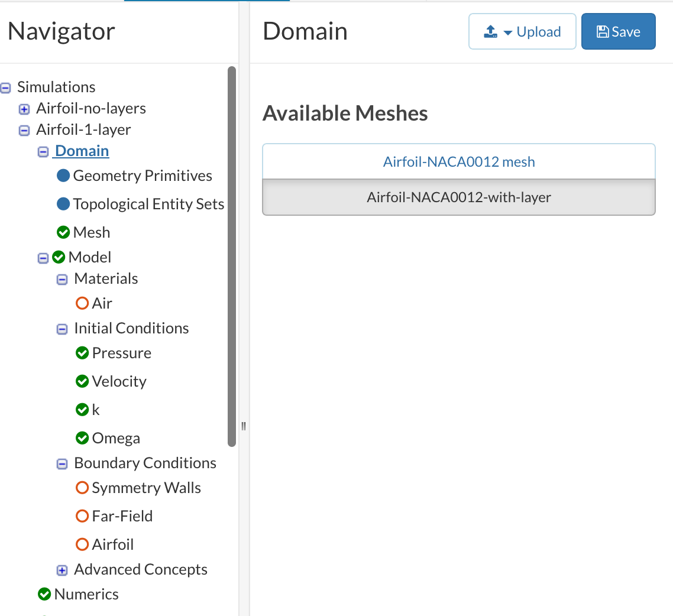Collapse the Simulations tree root

[x=6, y=87]
